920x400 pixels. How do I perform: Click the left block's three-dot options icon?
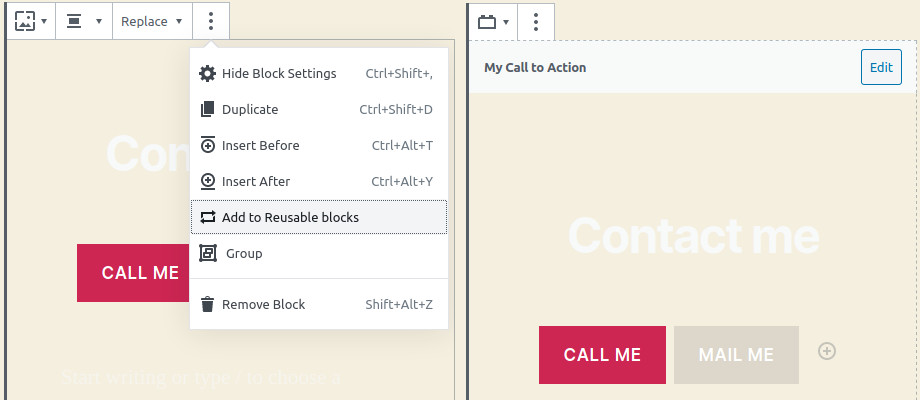coord(210,21)
